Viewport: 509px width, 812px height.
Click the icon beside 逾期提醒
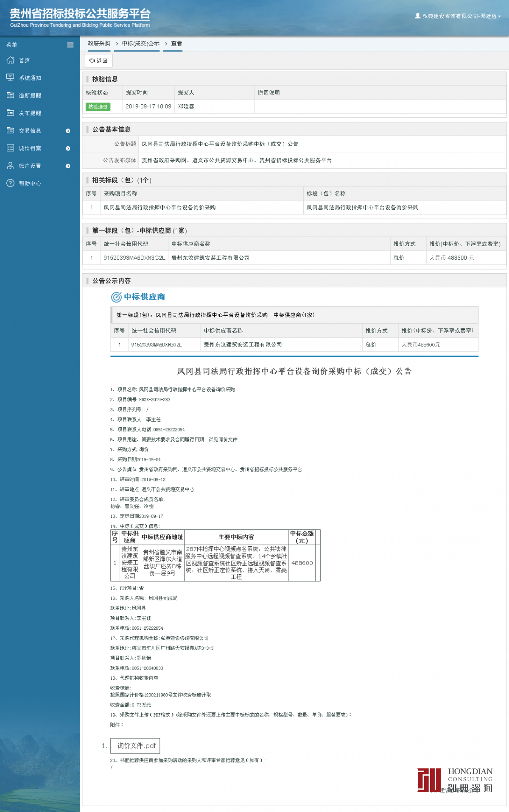pyautogui.click(x=11, y=95)
